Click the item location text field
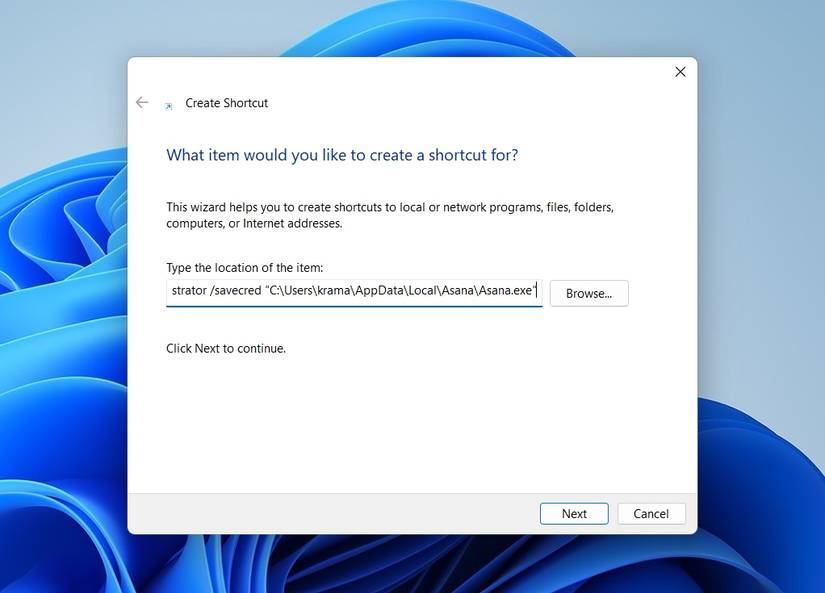 (354, 293)
